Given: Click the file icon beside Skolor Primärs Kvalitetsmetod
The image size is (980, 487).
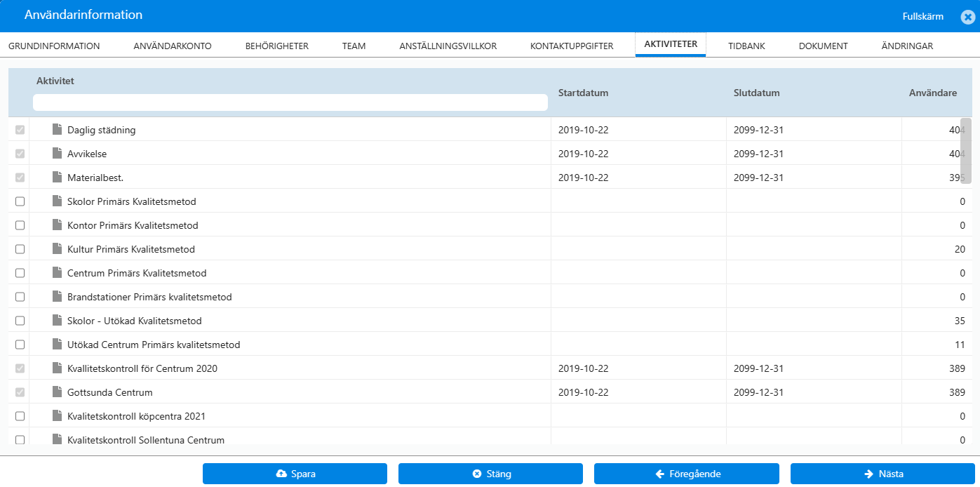Looking at the screenshot, I should tap(58, 201).
